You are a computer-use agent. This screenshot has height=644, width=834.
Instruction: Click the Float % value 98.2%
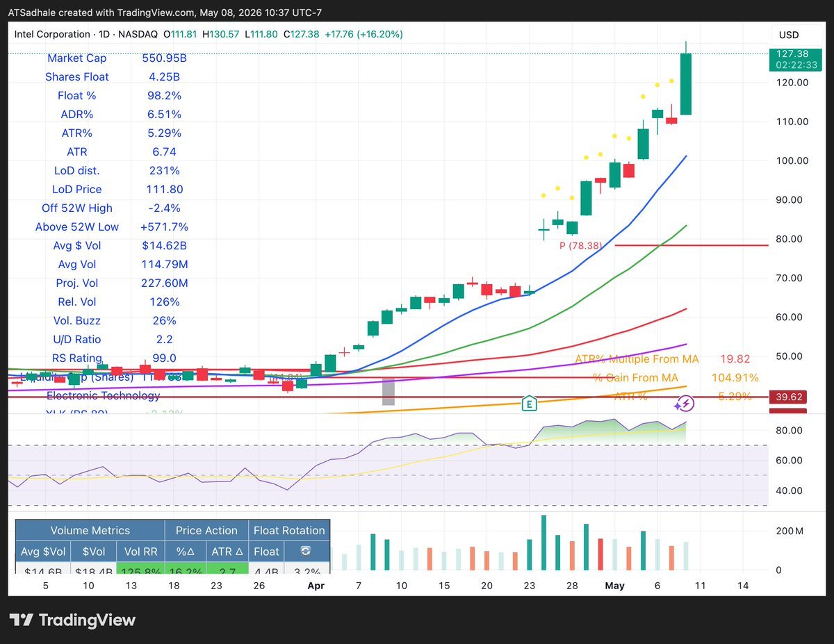164,96
